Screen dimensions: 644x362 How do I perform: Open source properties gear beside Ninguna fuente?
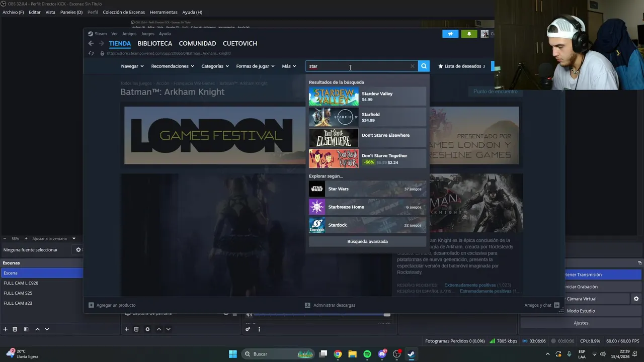(x=78, y=250)
